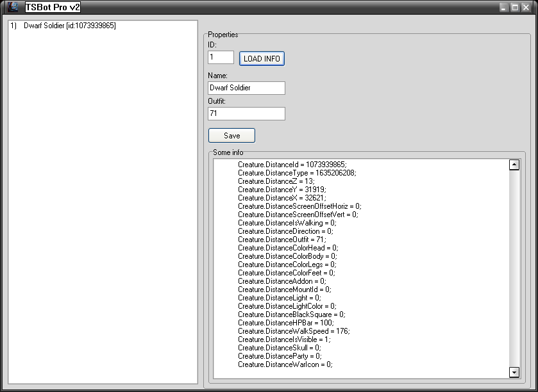Click the TSBot Pro app icon in title bar
The image size is (538, 392).
pyautogui.click(x=13, y=7)
